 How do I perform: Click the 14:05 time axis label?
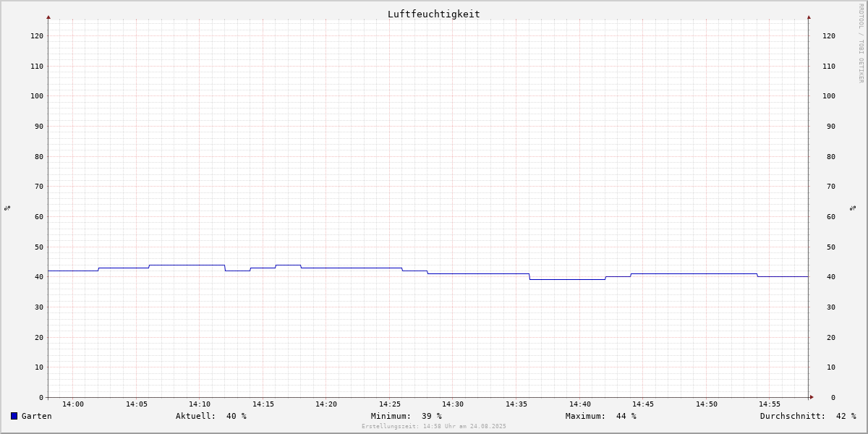(137, 404)
